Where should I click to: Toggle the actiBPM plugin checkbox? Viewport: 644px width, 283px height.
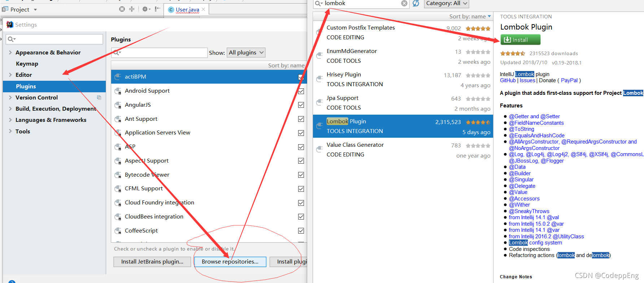pyautogui.click(x=301, y=77)
